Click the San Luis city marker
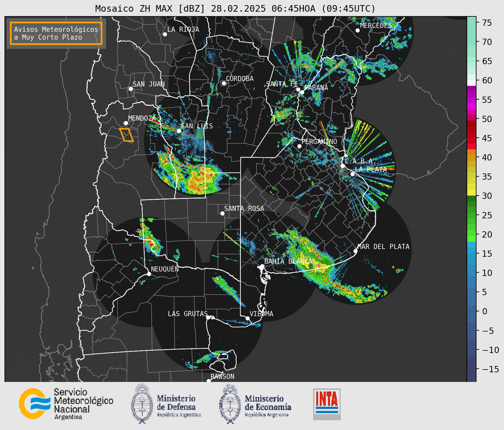The height and width of the screenshot is (430, 504). (x=179, y=131)
